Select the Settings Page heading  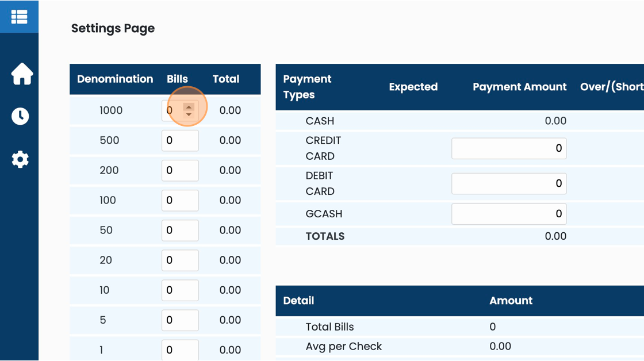click(113, 28)
